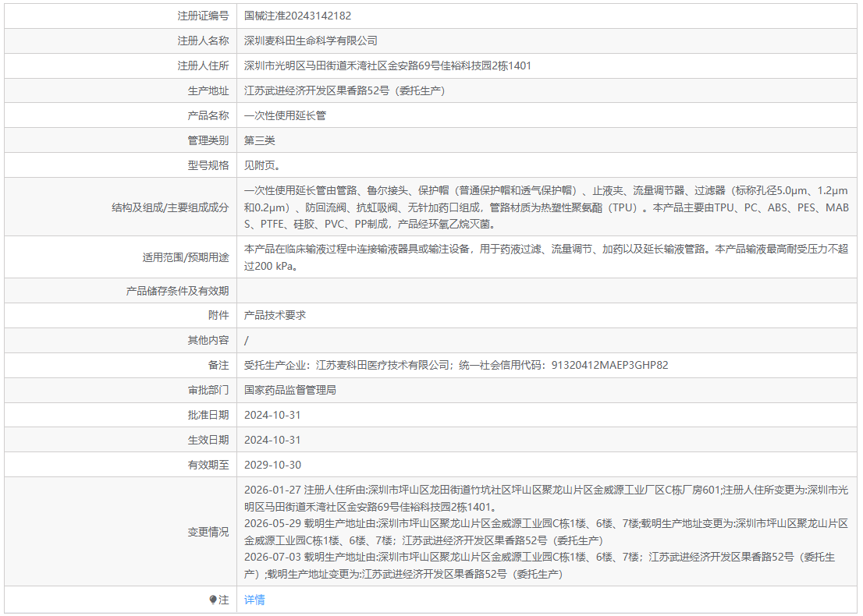Select product name 一次性使用延长管
Screen dimensions: 863x616
[285, 115]
